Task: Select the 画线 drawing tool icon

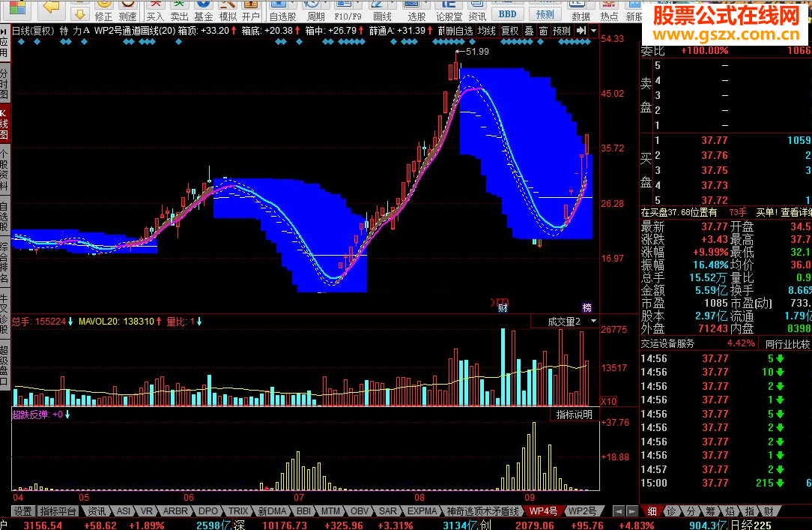Action: pyautogui.click(x=382, y=11)
